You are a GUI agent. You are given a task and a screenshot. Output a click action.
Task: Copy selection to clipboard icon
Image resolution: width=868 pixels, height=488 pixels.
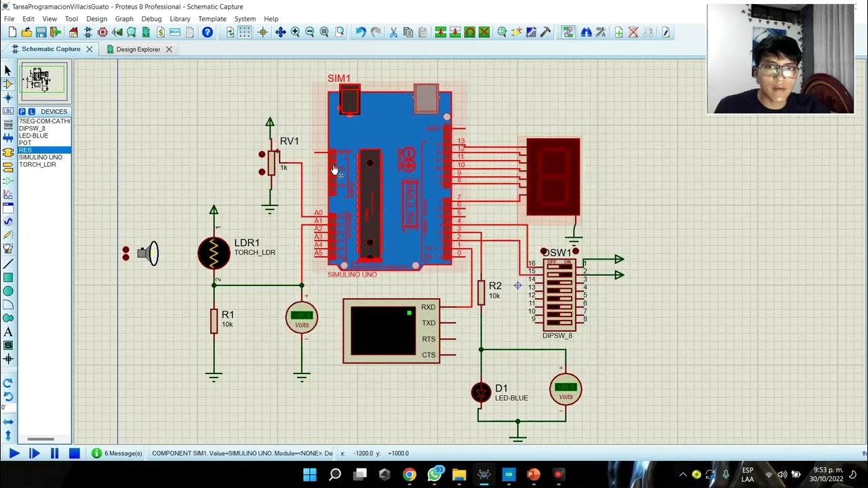[x=408, y=32]
